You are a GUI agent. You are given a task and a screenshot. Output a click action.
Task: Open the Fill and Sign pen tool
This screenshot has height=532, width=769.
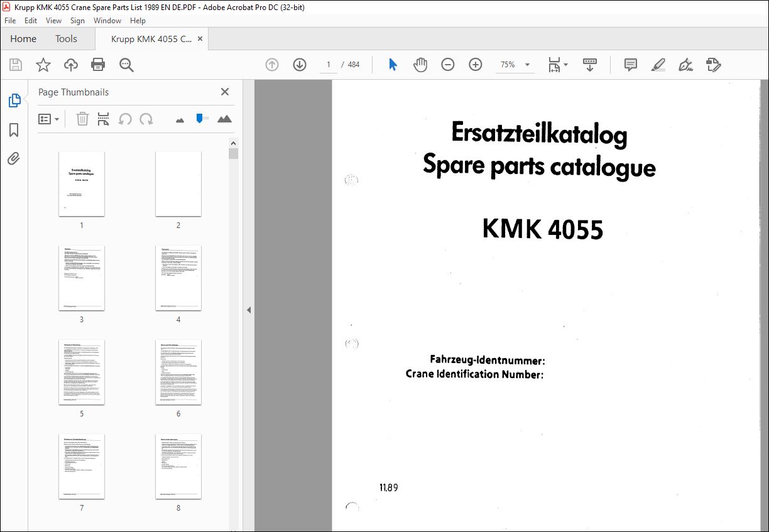685,65
